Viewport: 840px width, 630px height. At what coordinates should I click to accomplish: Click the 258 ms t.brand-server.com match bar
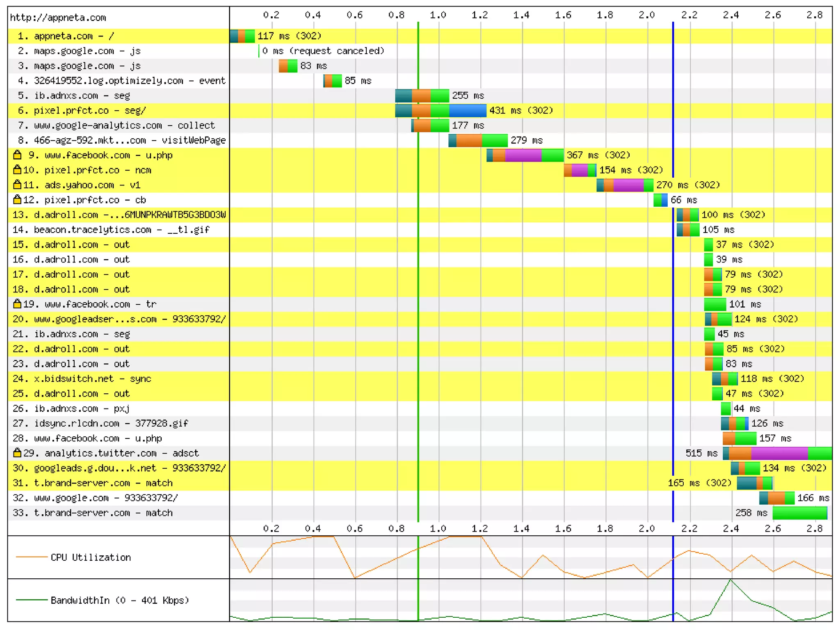click(x=799, y=513)
